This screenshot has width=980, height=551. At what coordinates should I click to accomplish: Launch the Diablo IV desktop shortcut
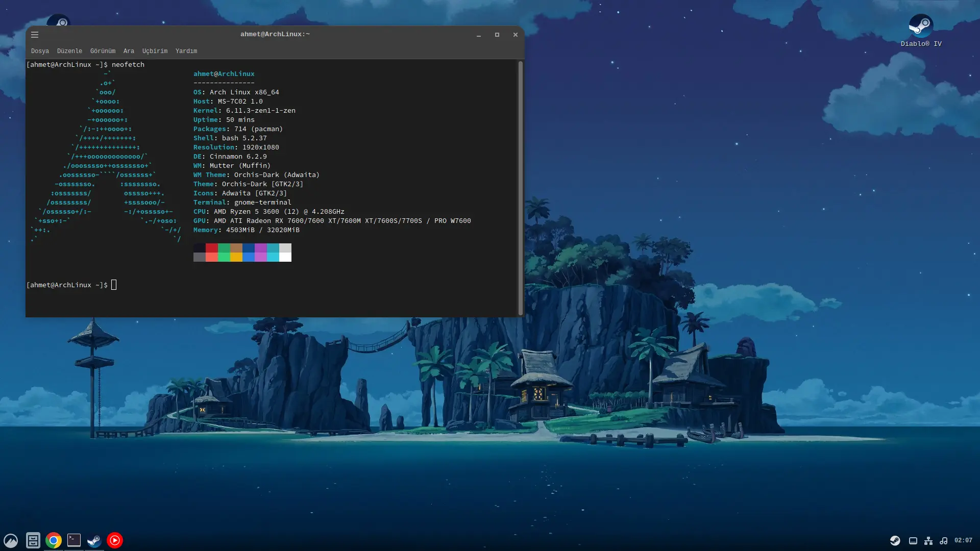pyautogui.click(x=921, y=31)
